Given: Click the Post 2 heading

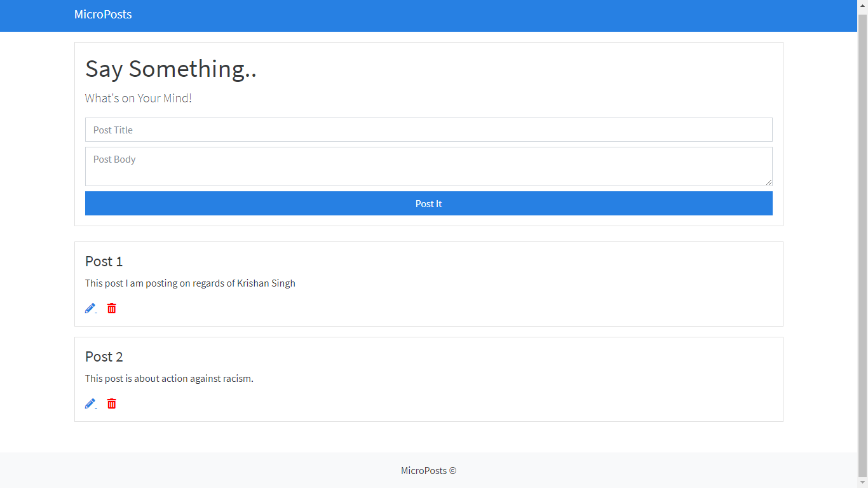Looking at the screenshot, I should coord(104,356).
